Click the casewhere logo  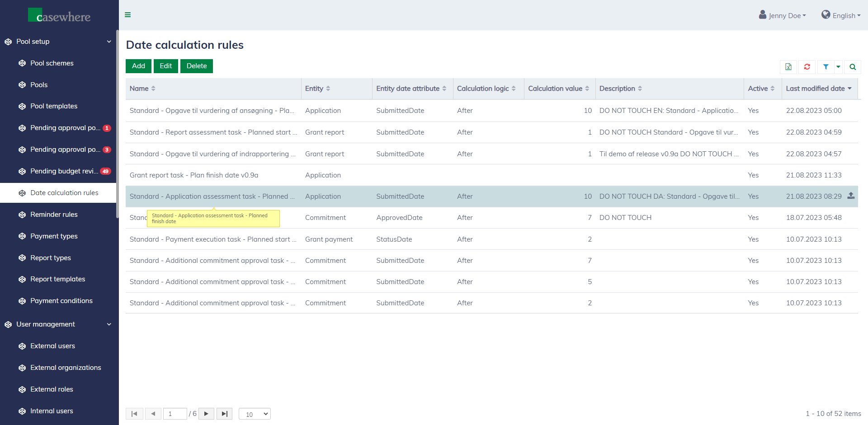tap(59, 16)
